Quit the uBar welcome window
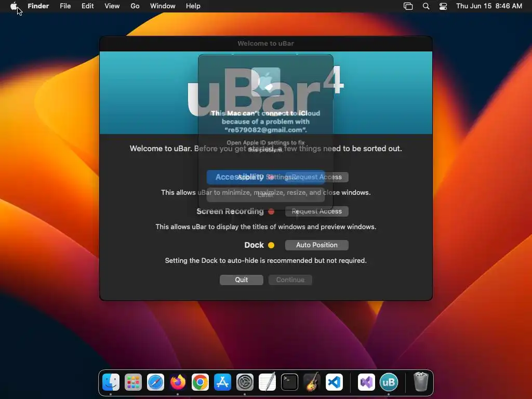 241,280
